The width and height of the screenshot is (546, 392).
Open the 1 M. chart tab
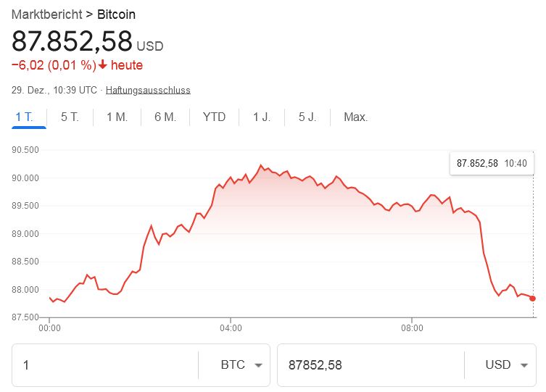click(117, 117)
